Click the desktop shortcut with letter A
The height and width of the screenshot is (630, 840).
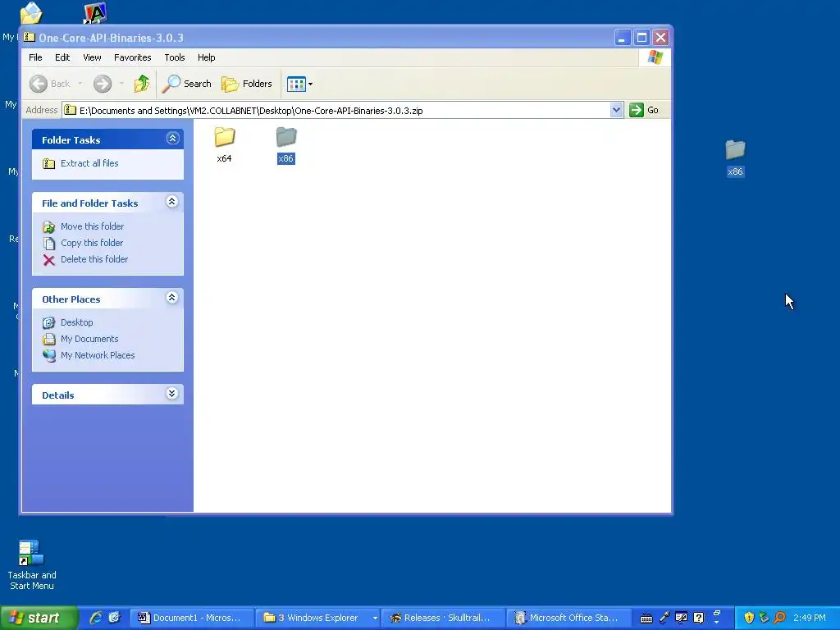95,13
